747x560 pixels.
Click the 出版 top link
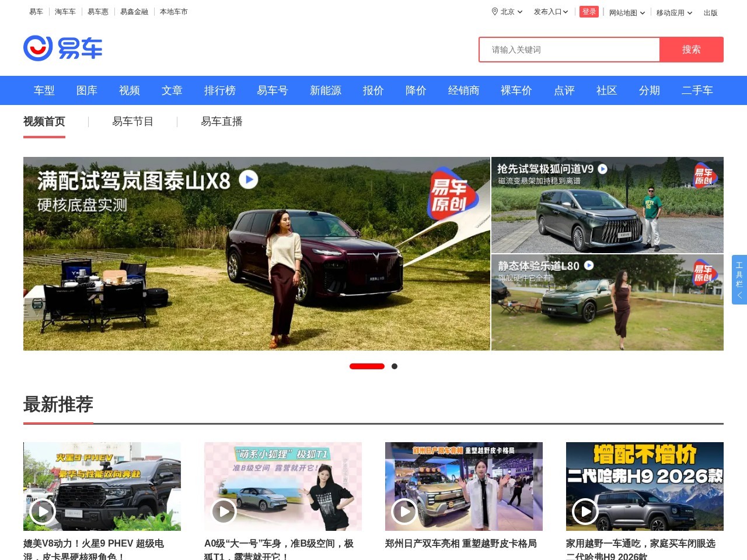tap(711, 13)
